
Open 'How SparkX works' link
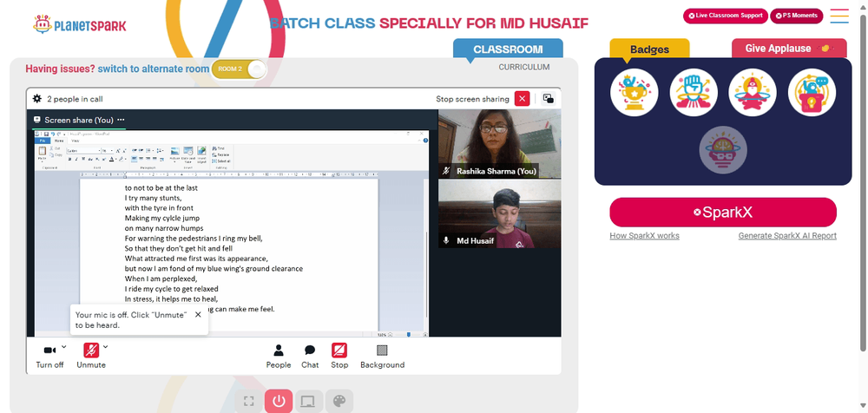[644, 236]
